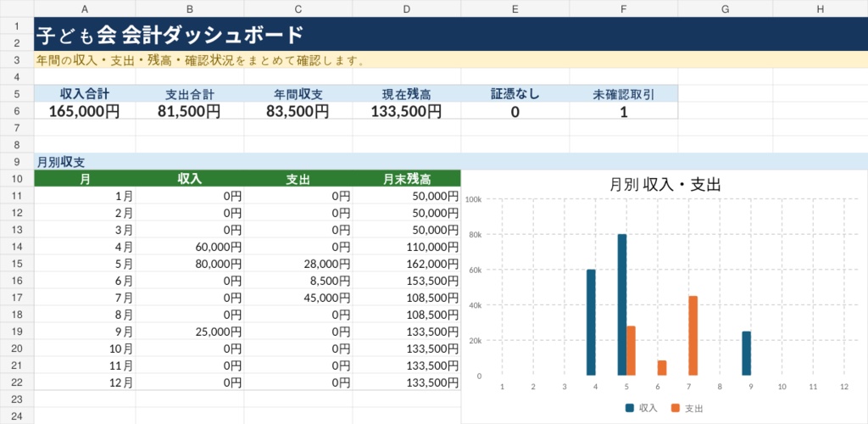
Task: Click the blue income bar for month 5
Action: (622, 305)
